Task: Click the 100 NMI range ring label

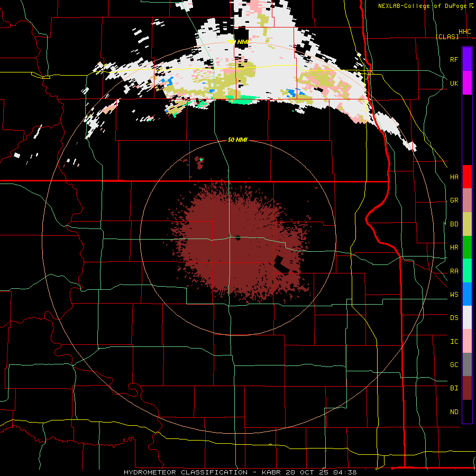Action: 237,42
